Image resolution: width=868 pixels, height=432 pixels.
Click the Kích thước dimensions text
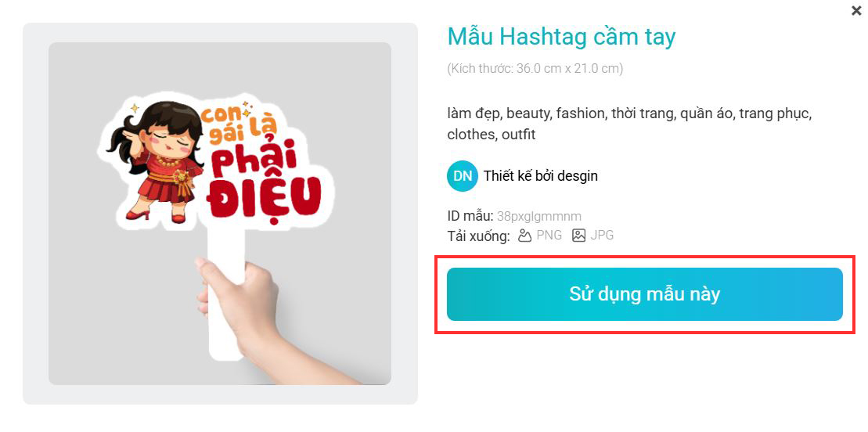[x=535, y=69]
